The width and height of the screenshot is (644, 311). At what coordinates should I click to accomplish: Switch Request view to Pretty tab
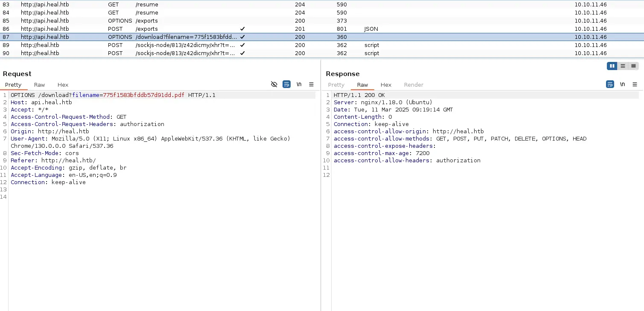[x=13, y=85]
